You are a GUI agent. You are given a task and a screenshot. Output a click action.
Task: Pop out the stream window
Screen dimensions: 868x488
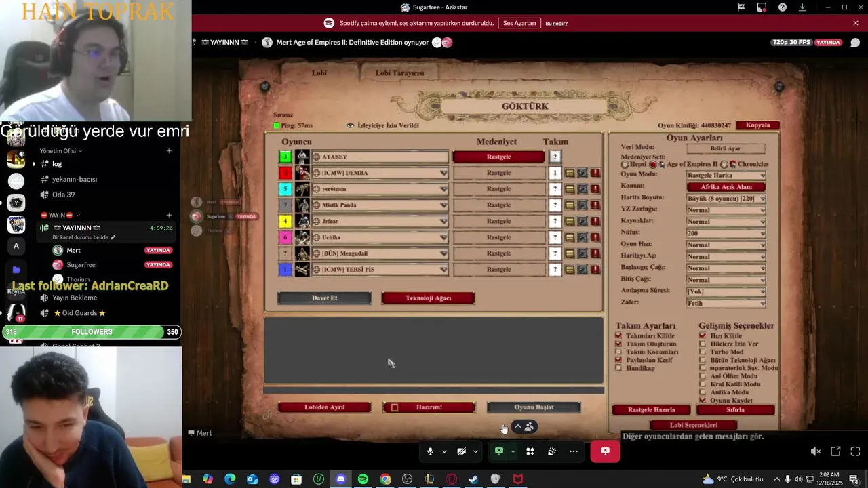click(835, 451)
